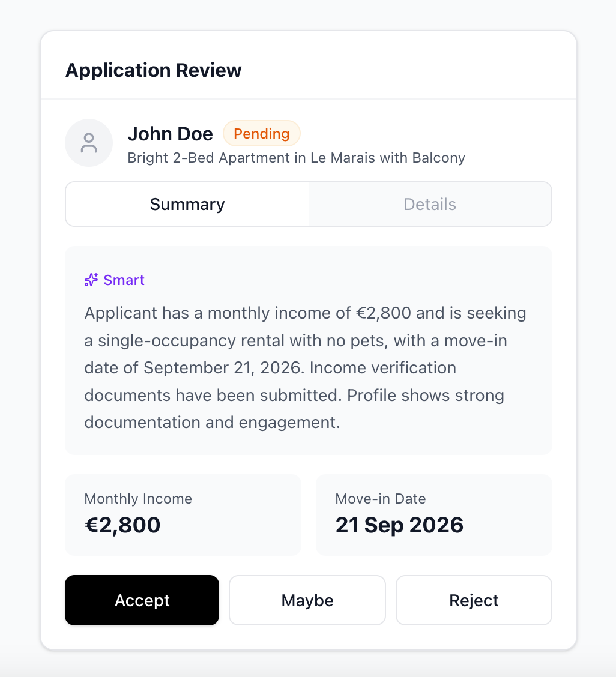Click the purple sparkle Smart icon

[91, 280]
